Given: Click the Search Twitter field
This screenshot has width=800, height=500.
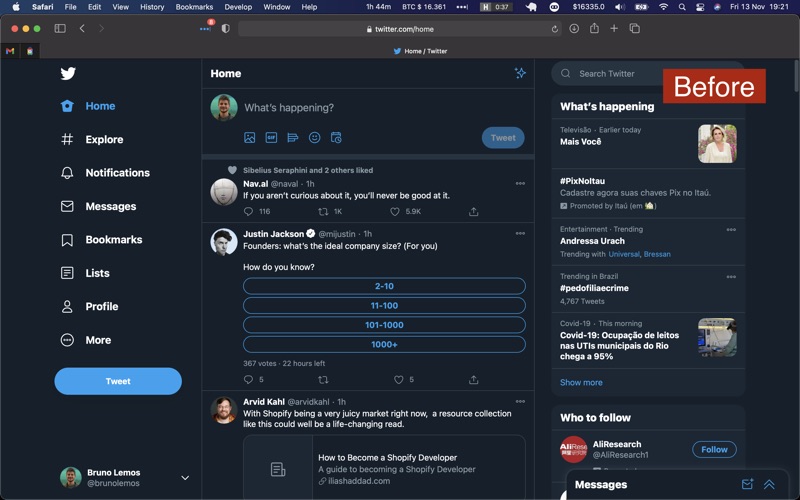Looking at the screenshot, I should [x=648, y=73].
